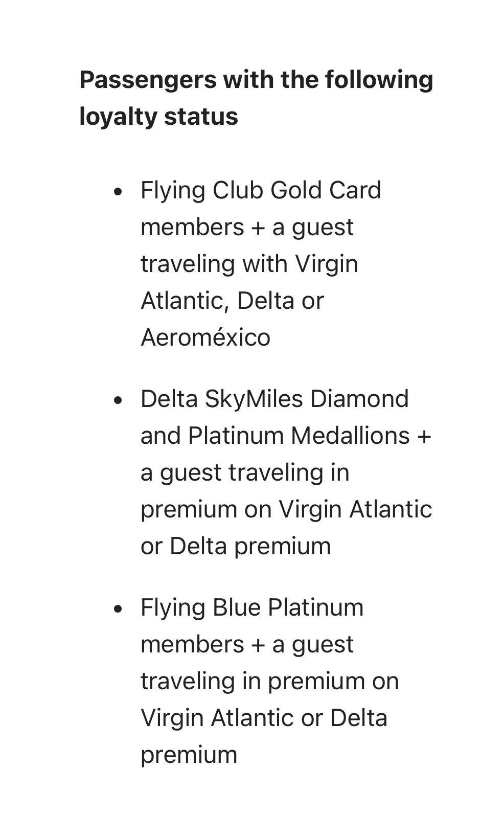Screen dimensions: 504x836
Task: Click the "a guest traveling in" line
Action: (245, 472)
